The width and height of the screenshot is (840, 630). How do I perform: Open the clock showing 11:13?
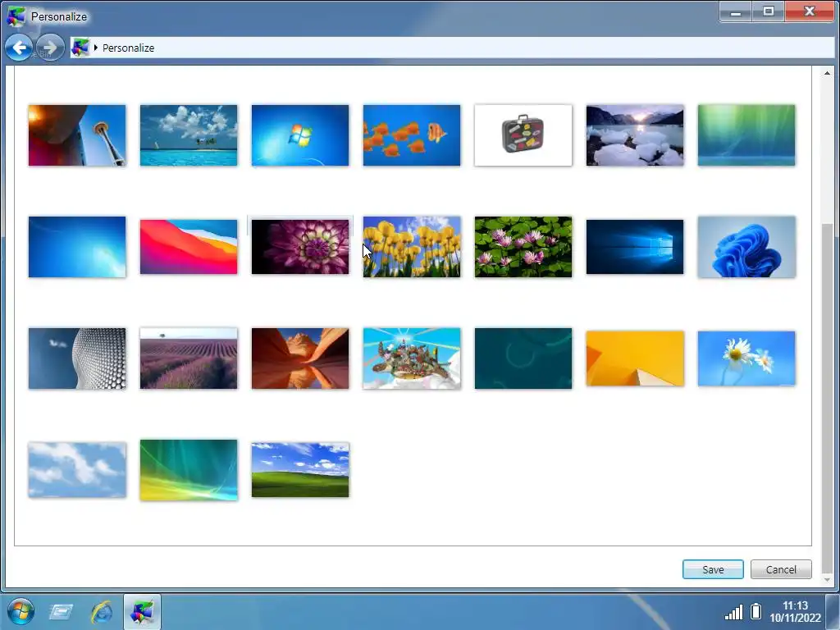click(x=795, y=611)
